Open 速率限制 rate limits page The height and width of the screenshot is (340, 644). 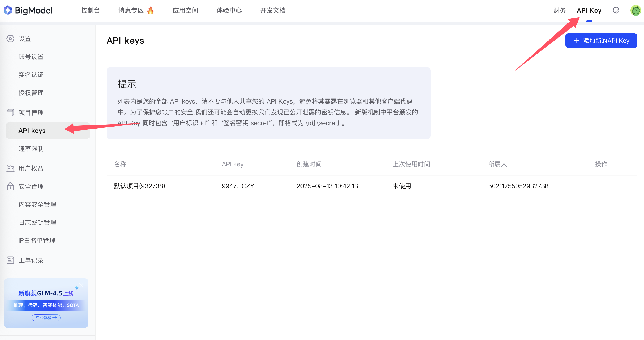31,149
